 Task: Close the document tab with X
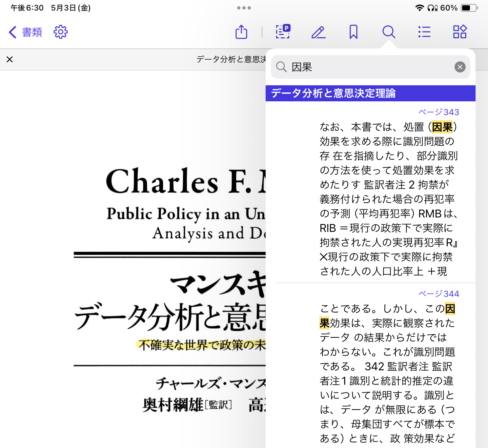coord(10,59)
